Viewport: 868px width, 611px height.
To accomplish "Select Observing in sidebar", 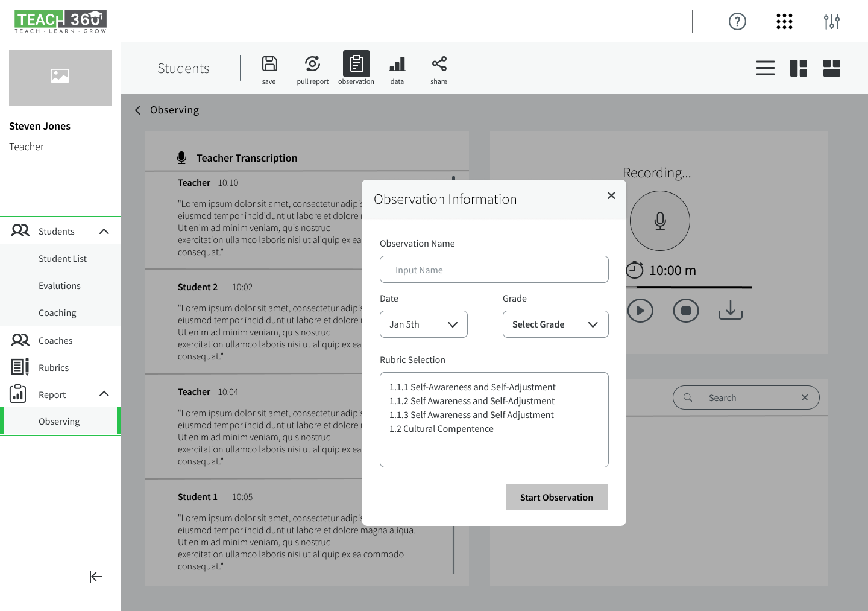I will pyautogui.click(x=59, y=421).
